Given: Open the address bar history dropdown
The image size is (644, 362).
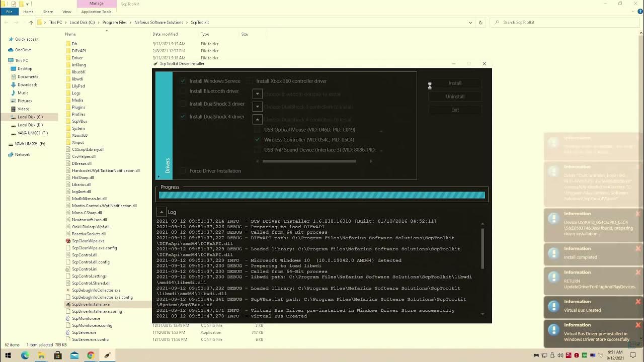Looking at the screenshot, I should (470, 23).
